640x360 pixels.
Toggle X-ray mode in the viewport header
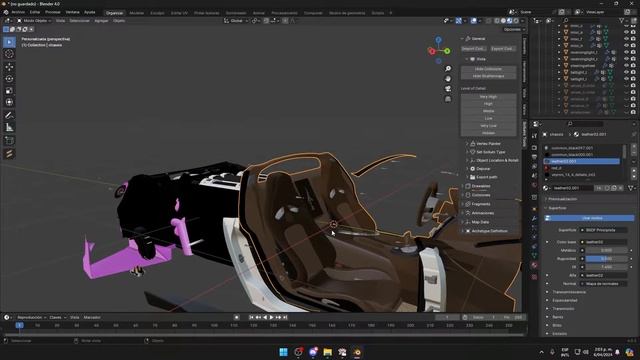click(x=489, y=20)
